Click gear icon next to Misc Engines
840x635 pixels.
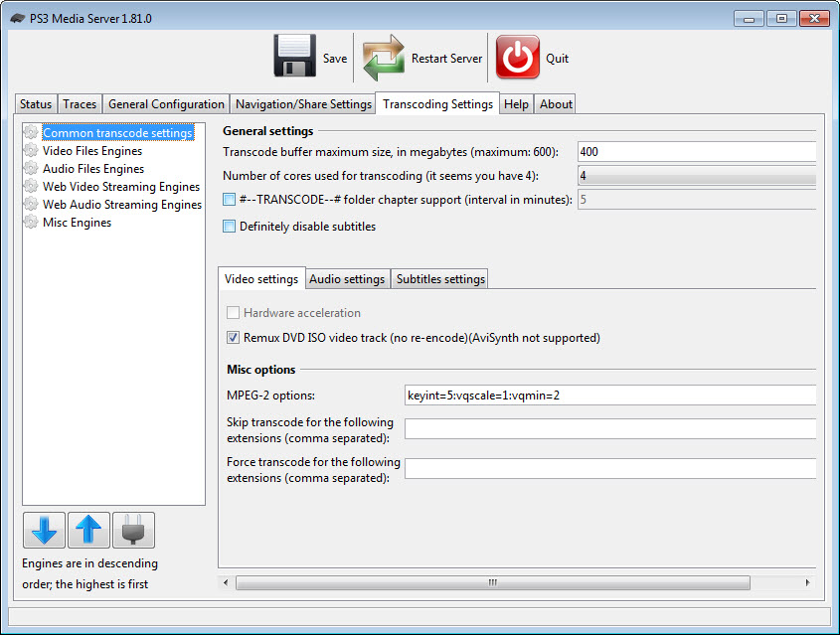point(31,222)
